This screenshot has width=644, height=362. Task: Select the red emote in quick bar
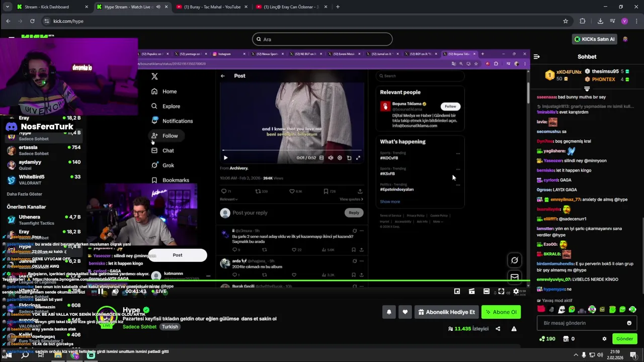point(541,310)
